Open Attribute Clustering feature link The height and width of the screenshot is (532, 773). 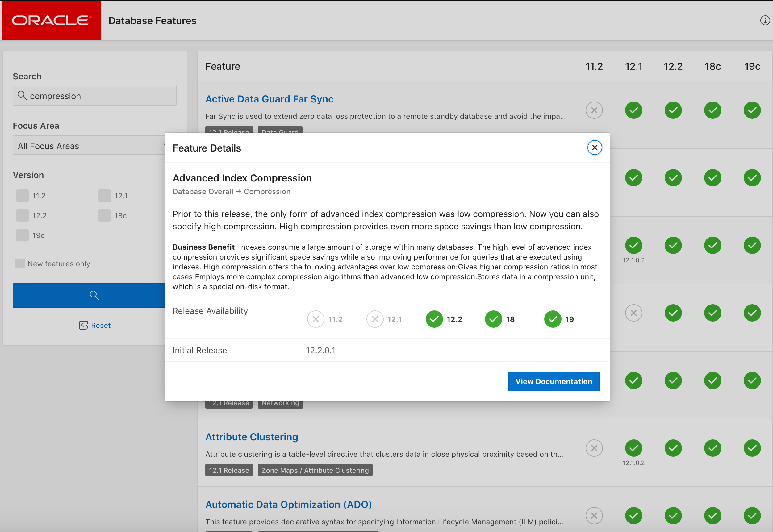[252, 437]
